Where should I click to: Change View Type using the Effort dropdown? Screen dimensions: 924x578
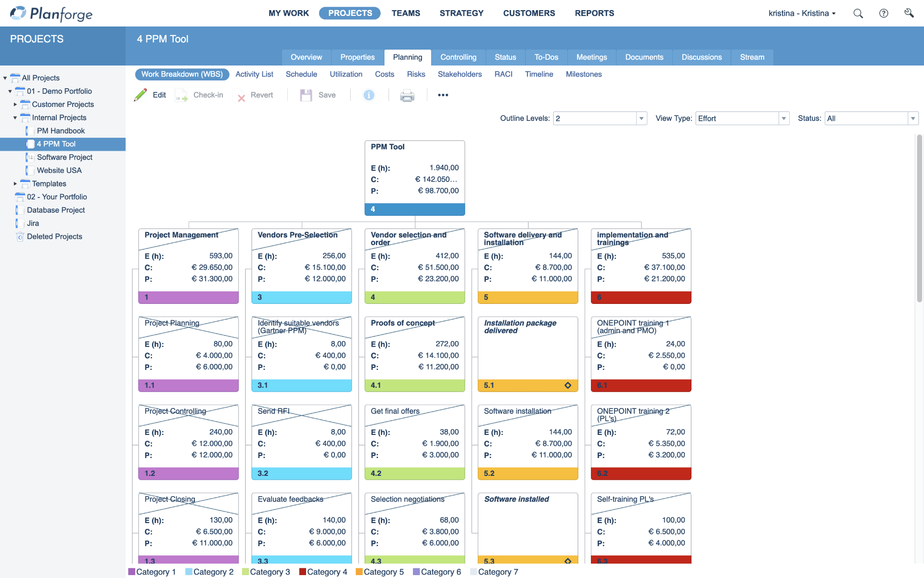click(784, 118)
